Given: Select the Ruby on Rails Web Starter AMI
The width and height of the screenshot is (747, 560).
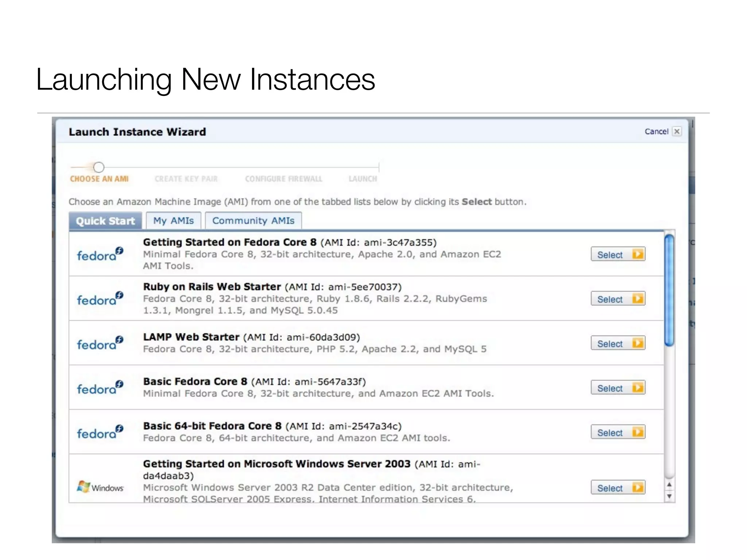Looking at the screenshot, I should (618, 299).
